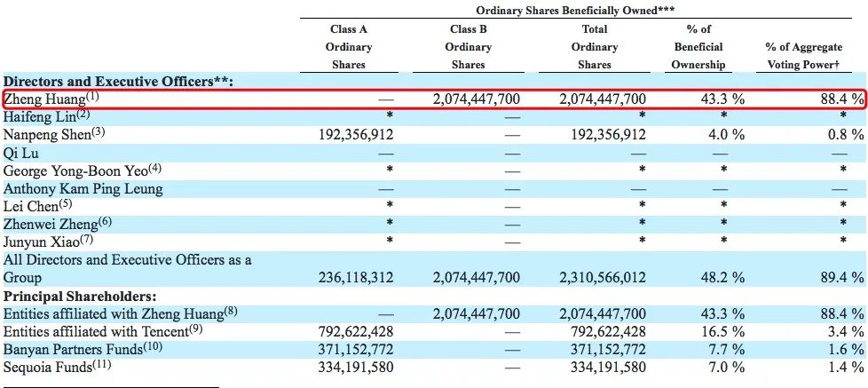Click the group's total shares 2,310,566,012

click(x=602, y=278)
